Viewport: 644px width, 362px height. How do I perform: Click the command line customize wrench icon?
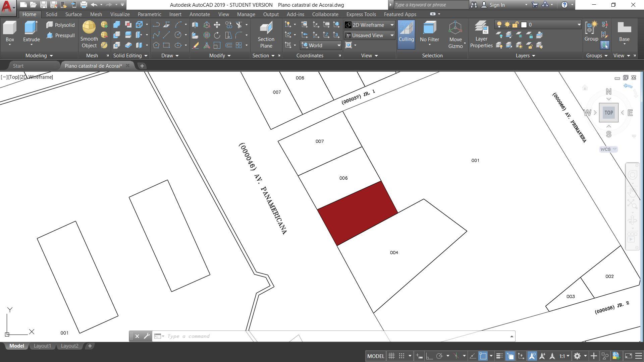(x=147, y=336)
